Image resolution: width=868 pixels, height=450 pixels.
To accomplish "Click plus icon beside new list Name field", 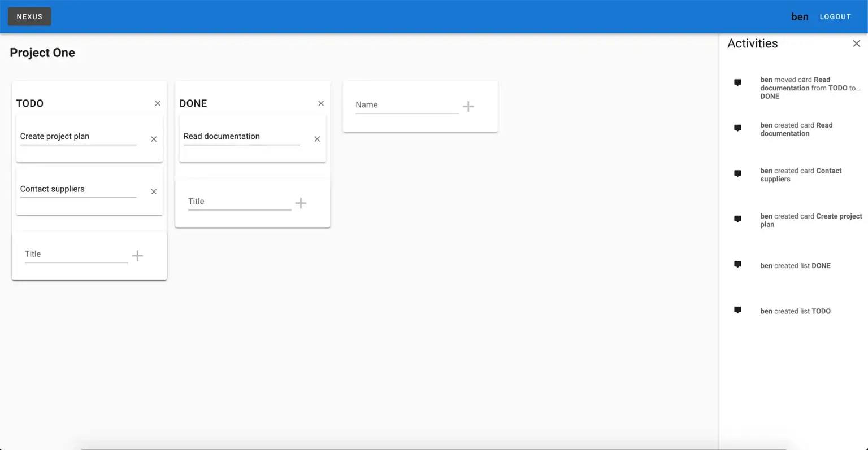I will [468, 106].
